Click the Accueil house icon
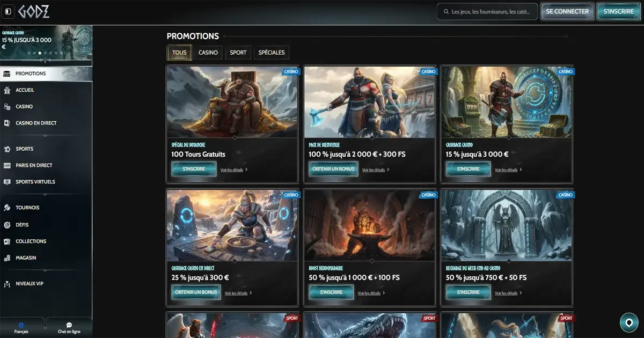Viewport: 644px width, 338px height. (x=7, y=90)
